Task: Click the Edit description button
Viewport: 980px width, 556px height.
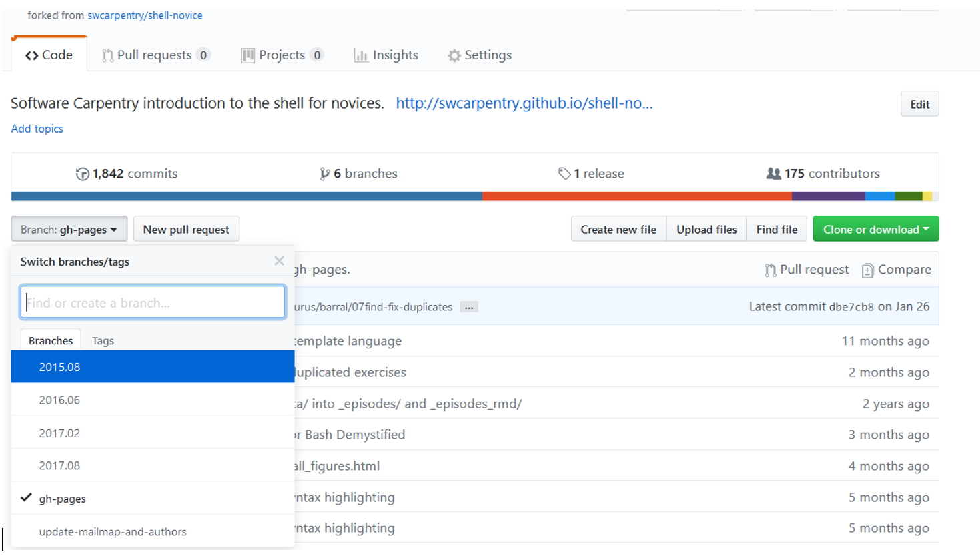Action: 919,104
